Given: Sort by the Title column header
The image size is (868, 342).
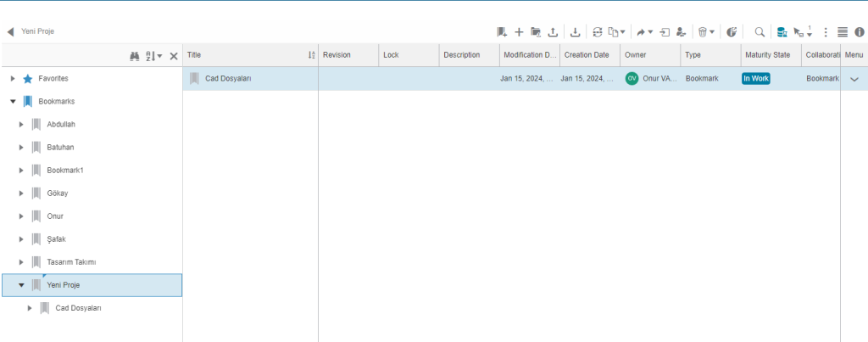Looking at the screenshot, I should (246, 55).
